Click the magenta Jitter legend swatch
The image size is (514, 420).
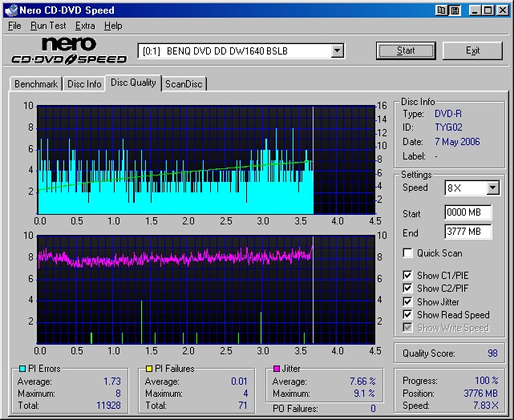click(x=277, y=369)
